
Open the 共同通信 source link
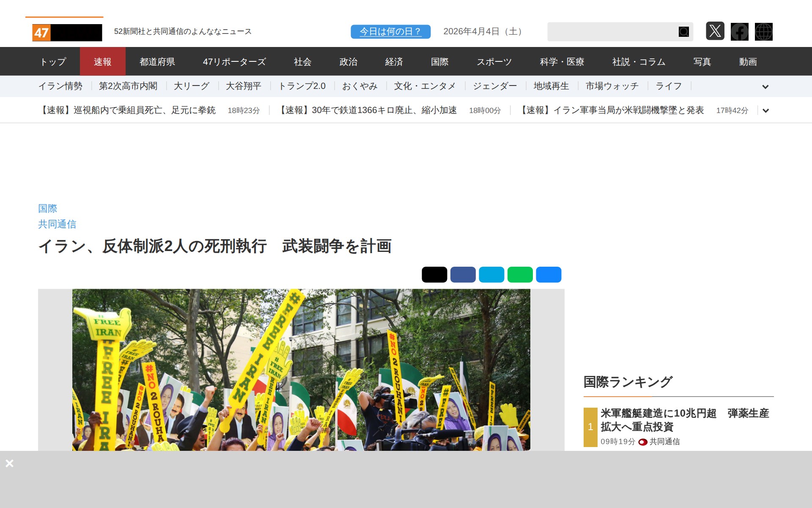pyautogui.click(x=57, y=224)
